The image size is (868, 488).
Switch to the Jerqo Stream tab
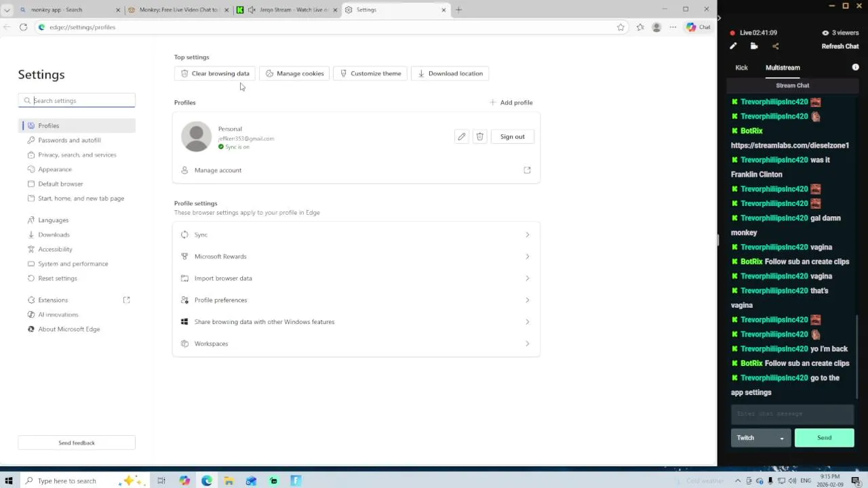tap(285, 9)
